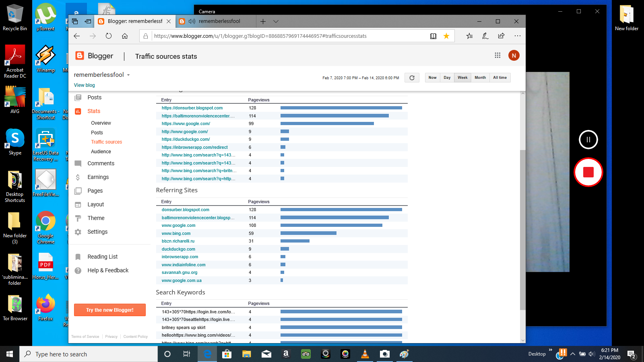The width and height of the screenshot is (644, 362).
Task: Open the Action Center notifications icon
Action: (x=632, y=354)
